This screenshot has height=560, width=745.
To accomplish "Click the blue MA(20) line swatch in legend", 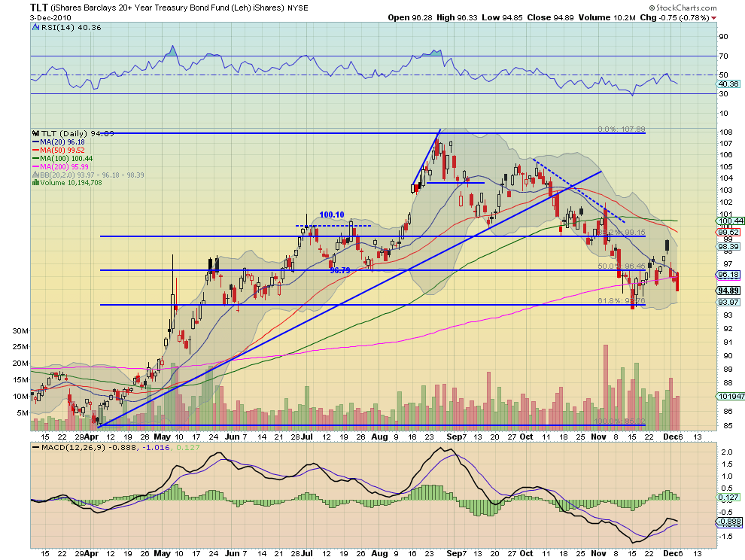I will 35,142.
